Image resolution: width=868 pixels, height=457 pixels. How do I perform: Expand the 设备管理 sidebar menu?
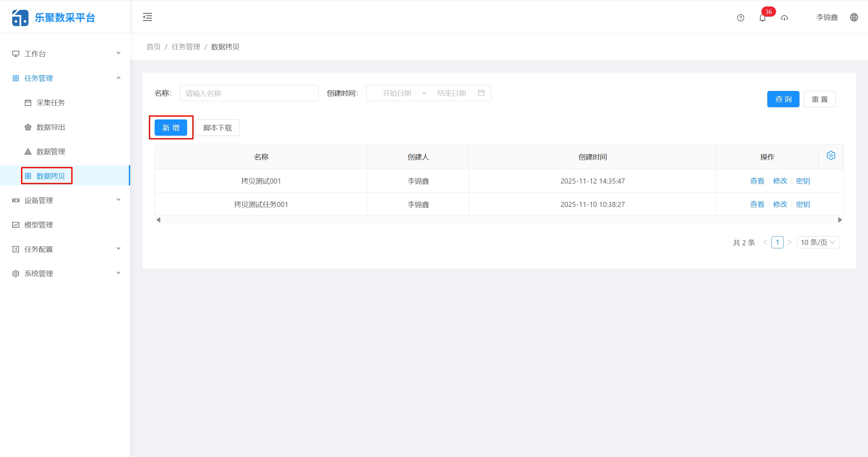click(x=65, y=200)
